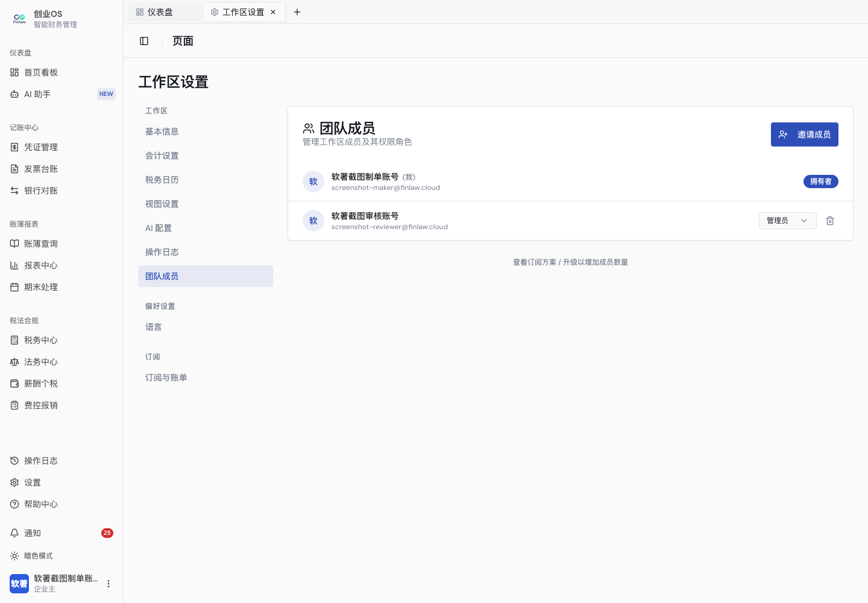Open 法务中心 scales icon

[x=14, y=362]
